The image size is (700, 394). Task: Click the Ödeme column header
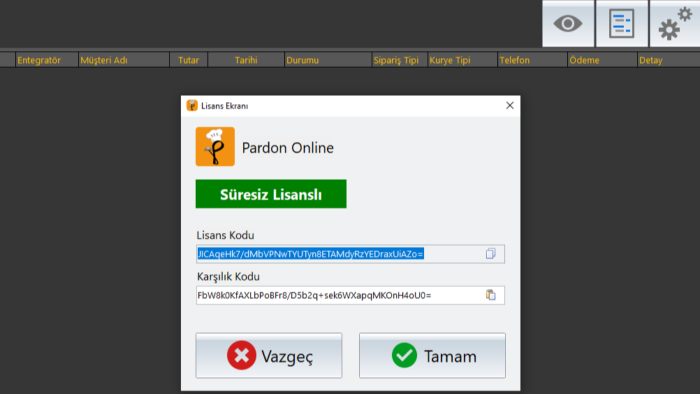tap(602, 60)
